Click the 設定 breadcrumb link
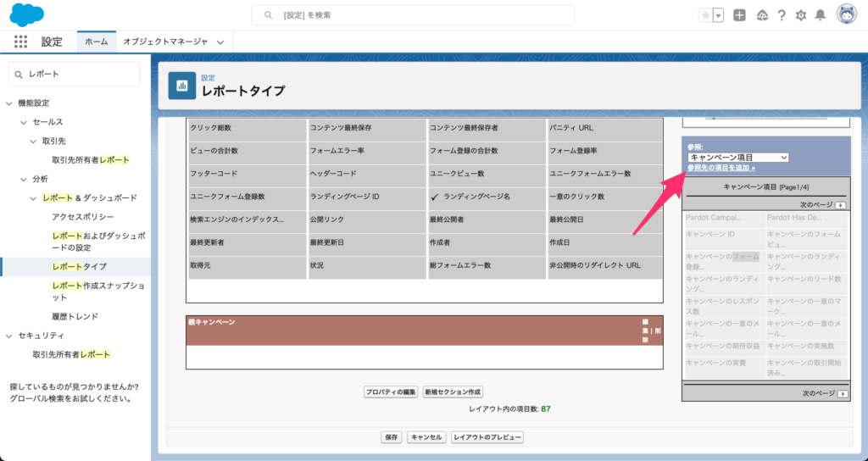The width and height of the screenshot is (868, 461). (x=209, y=78)
